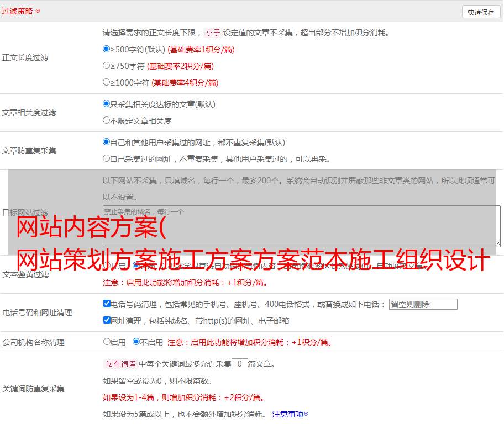Select 只采集相关度达标的文章 radio button
This screenshot has width=504, height=424.
107,104
